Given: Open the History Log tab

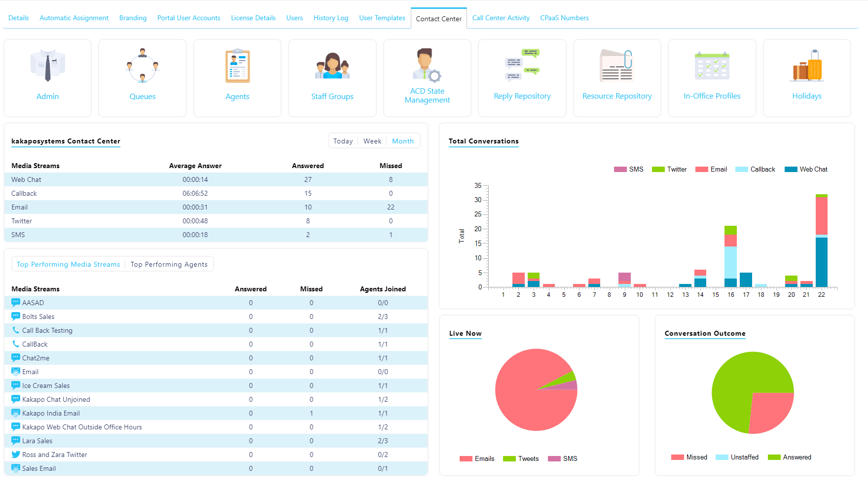Looking at the screenshot, I should [x=331, y=18].
